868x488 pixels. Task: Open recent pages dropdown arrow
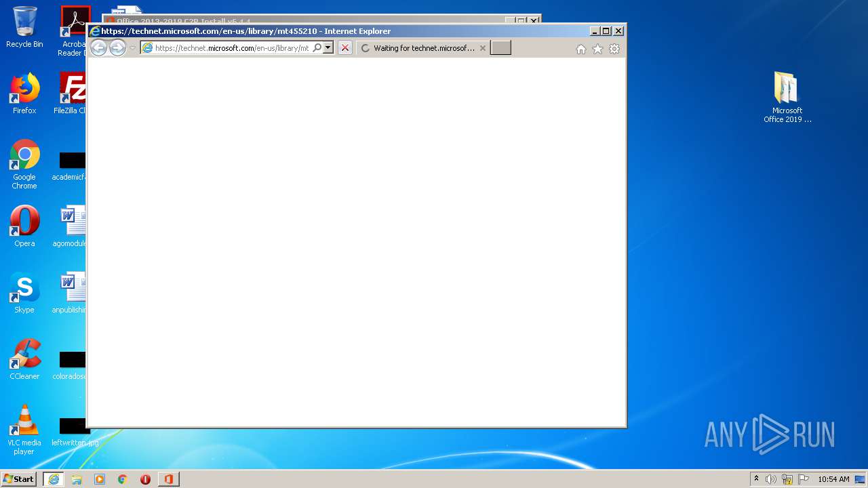click(132, 48)
